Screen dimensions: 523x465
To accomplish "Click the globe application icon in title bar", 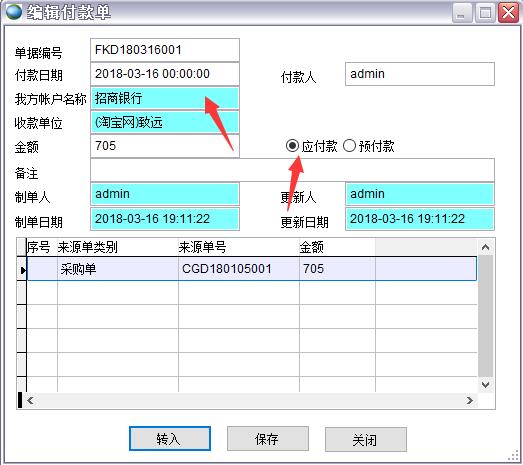I will coord(14,12).
